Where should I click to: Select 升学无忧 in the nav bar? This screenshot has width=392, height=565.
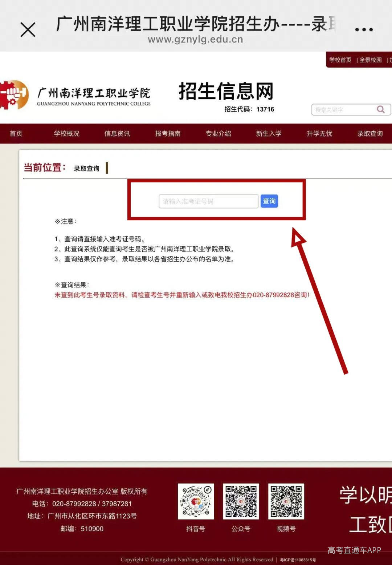coord(319,133)
